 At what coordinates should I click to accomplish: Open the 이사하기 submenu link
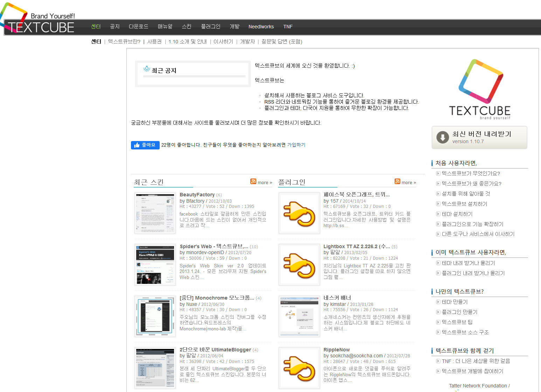[x=223, y=41]
